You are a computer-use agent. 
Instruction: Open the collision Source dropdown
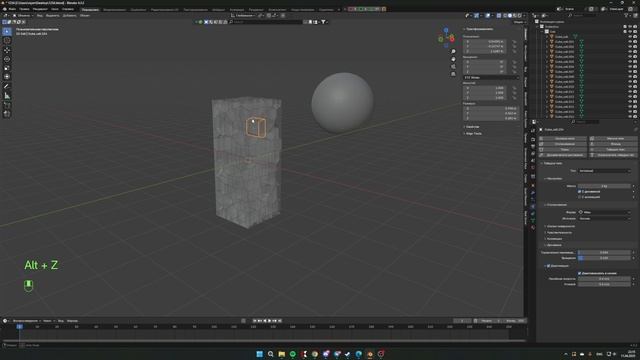point(604,218)
